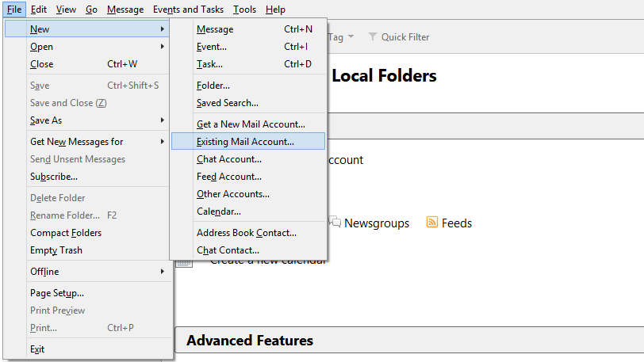The height and width of the screenshot is (362, 644).
Task: Choose Close in the File menu
Action: tap(86, 64)
